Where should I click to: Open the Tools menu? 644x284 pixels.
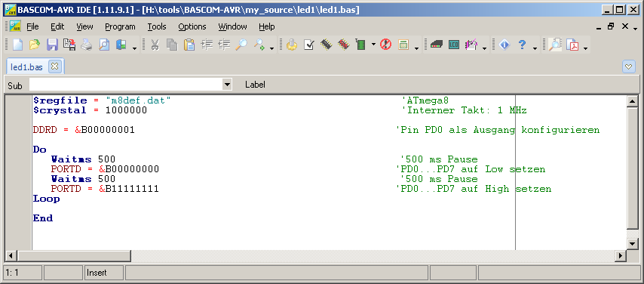[x=157, y=26]
